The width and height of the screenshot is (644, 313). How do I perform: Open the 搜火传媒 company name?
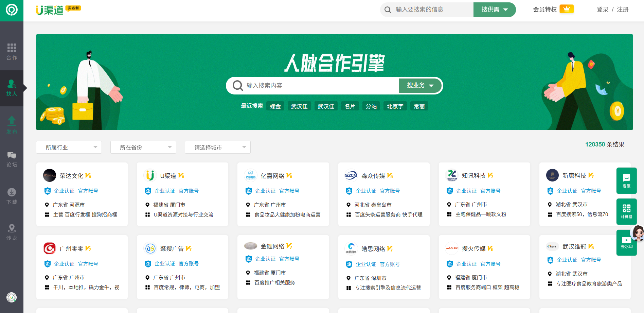473,249
